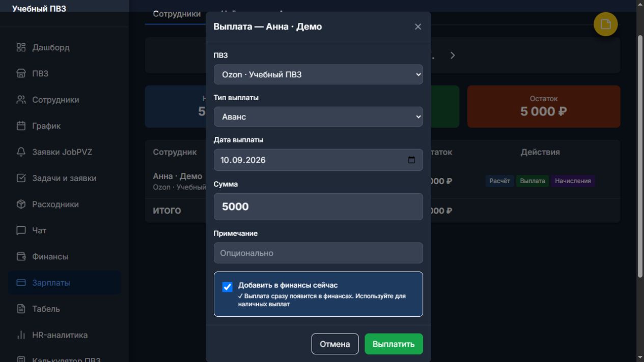
Task: Click the Добавить в финансы сейчас label
Action: click(x=288, y=285)
